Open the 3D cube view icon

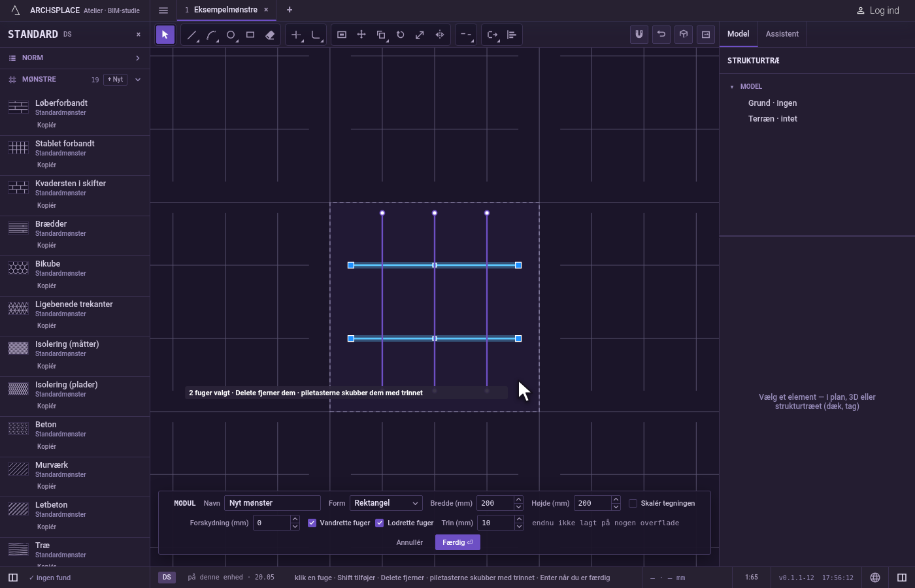tap(684, 34)
